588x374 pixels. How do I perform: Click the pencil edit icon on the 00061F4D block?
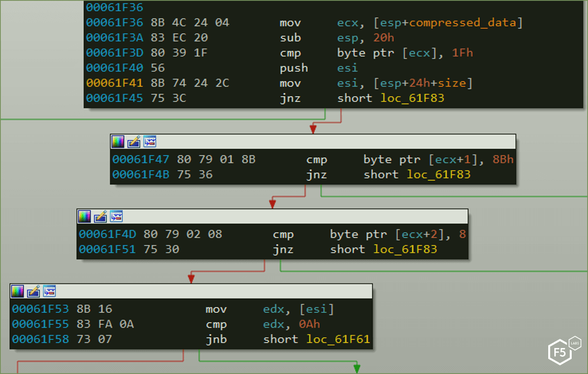(100, 217)
